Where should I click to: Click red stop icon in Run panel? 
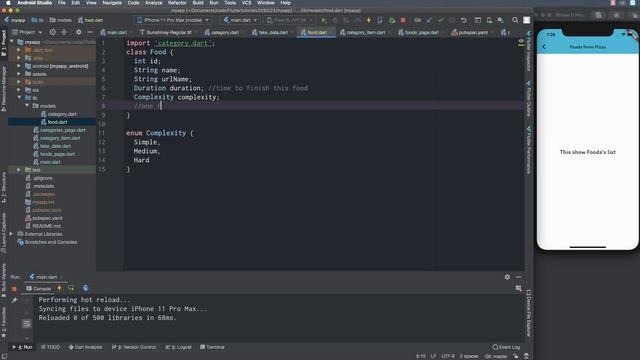14,289
